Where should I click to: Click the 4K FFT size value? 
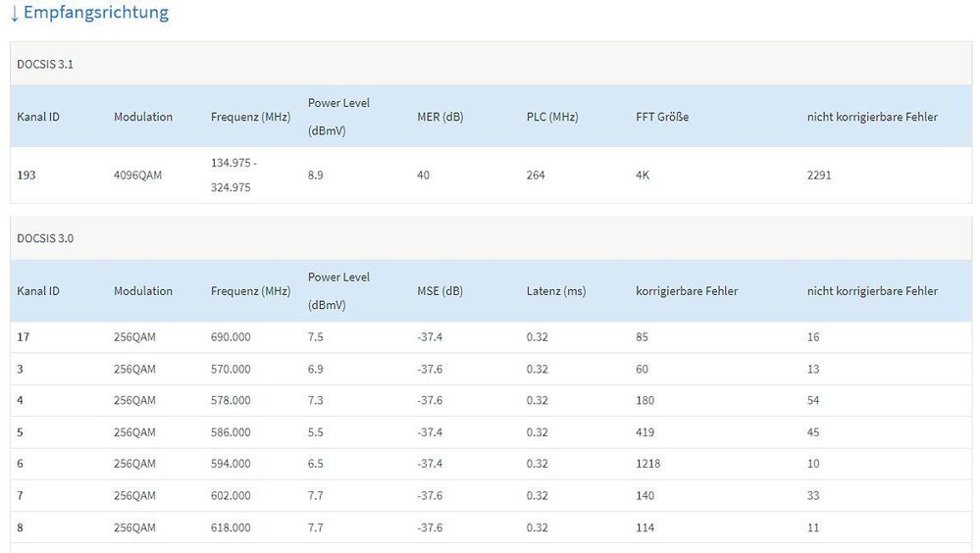[643, 176]
